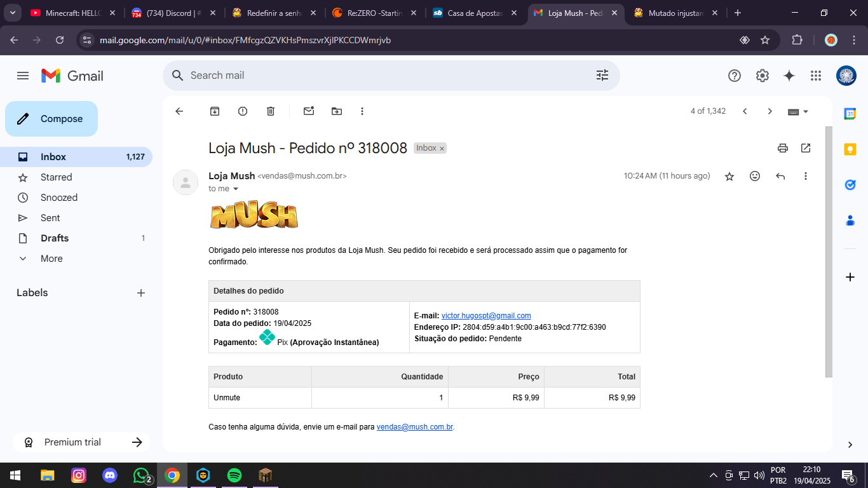Screen dimensions: 868x488
Task: Open Google Tasks side panel
Action: click(x=850, y=185)
